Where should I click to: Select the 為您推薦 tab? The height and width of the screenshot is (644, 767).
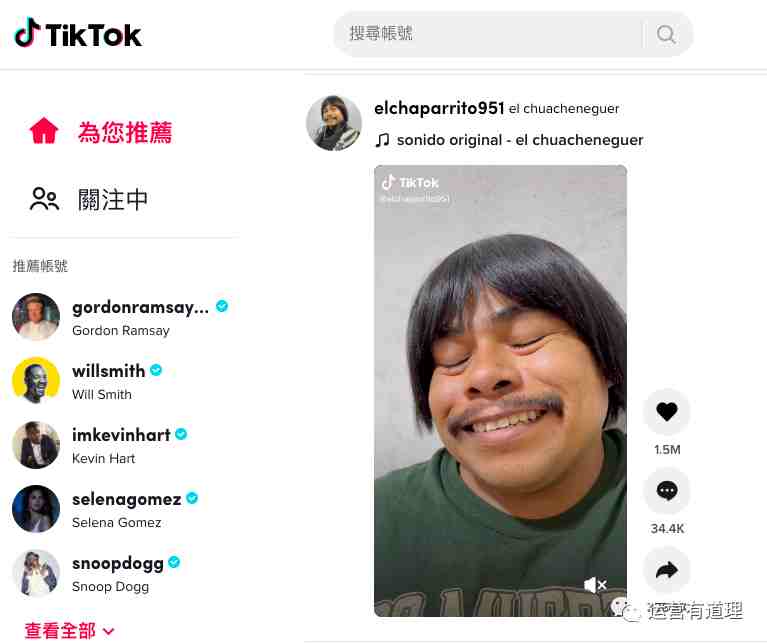click(x=125, y=133)
